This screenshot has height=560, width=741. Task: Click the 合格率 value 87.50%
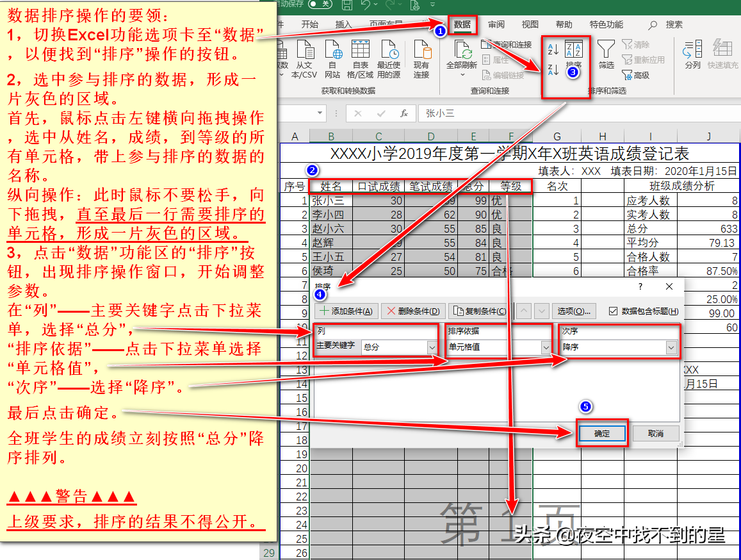(x=708, y=271)
